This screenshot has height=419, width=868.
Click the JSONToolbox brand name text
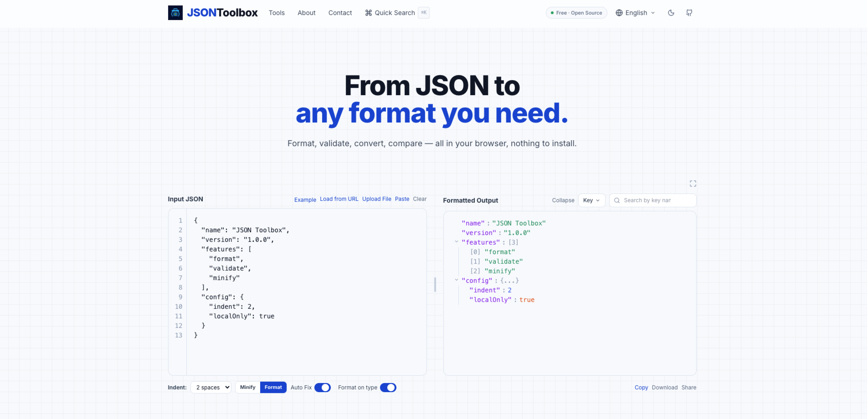click(222, 13)
